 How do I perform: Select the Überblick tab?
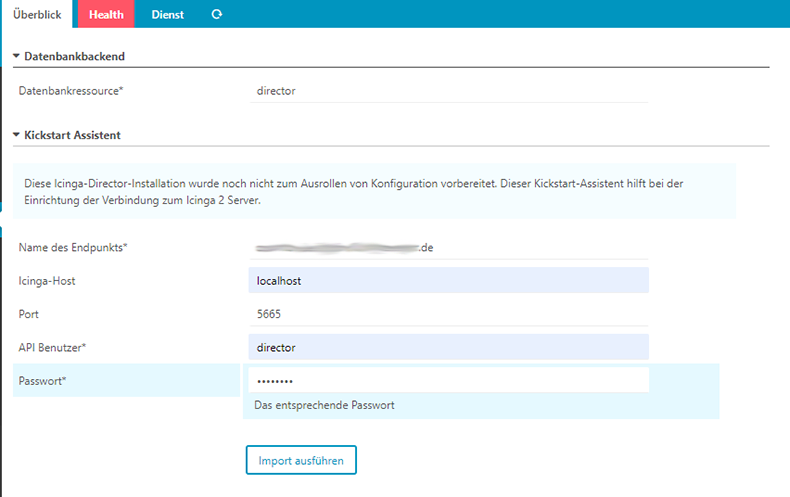37,15
